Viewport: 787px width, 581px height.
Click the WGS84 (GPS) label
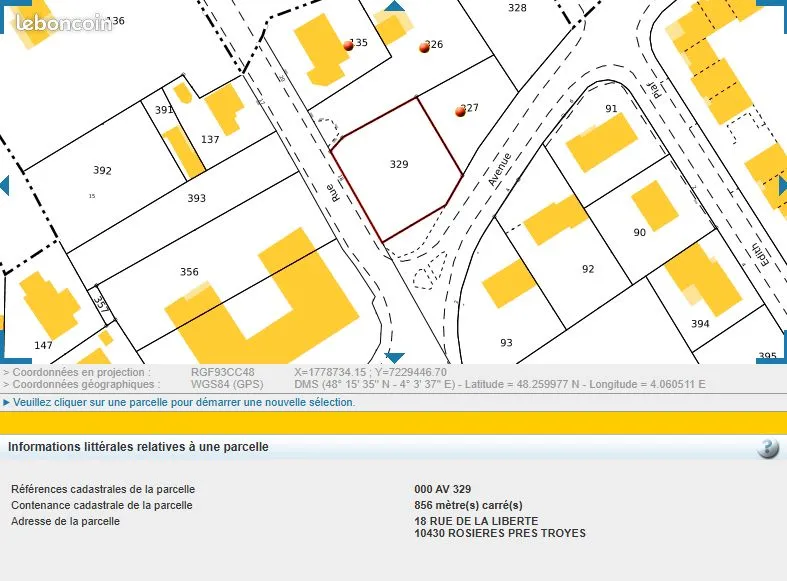click(x=227, y=384)
